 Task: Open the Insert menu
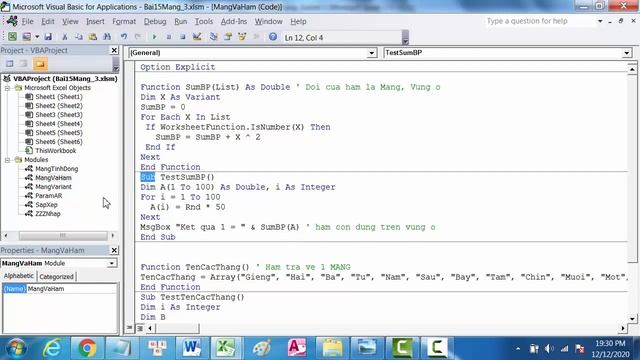[x=95, y=21]
